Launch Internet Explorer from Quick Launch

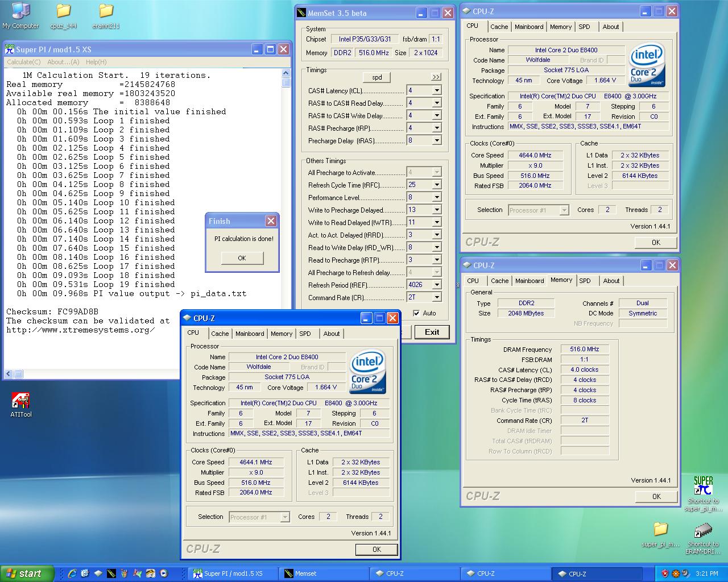[72, 573]
